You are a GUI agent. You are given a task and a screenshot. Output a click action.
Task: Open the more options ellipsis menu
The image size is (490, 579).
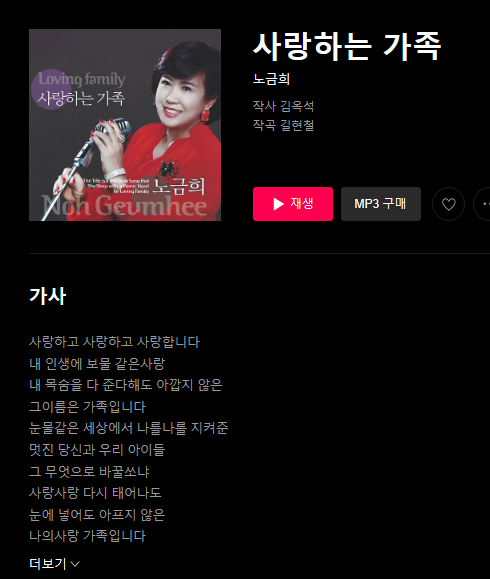484,204
